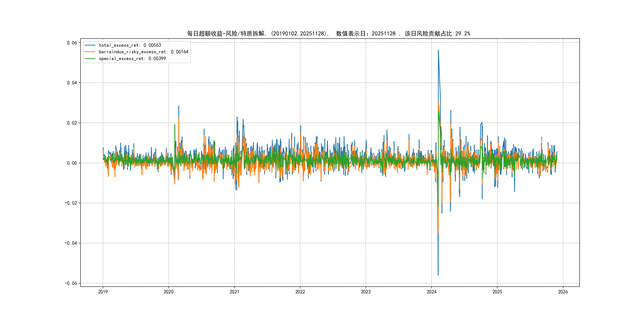644x322 pixels.
Task: Click the 2024 x-axis tick label
Action: click(x=432, y=292)
